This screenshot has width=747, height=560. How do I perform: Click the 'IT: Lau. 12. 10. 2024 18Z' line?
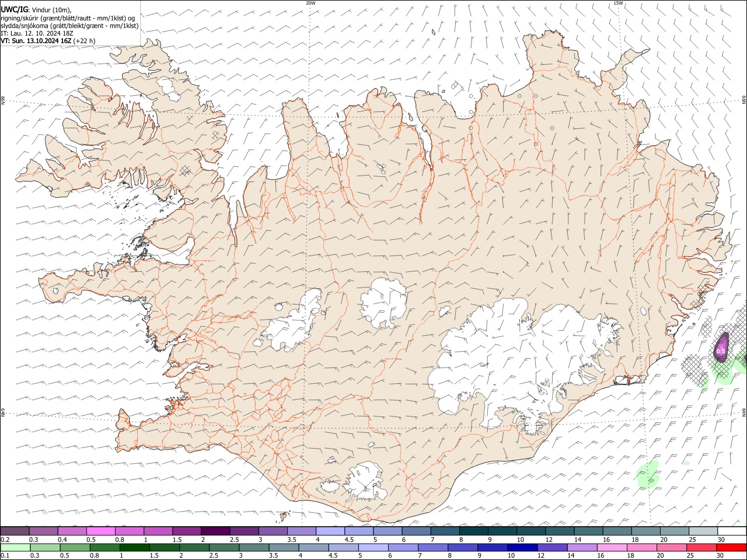point(37,33)
